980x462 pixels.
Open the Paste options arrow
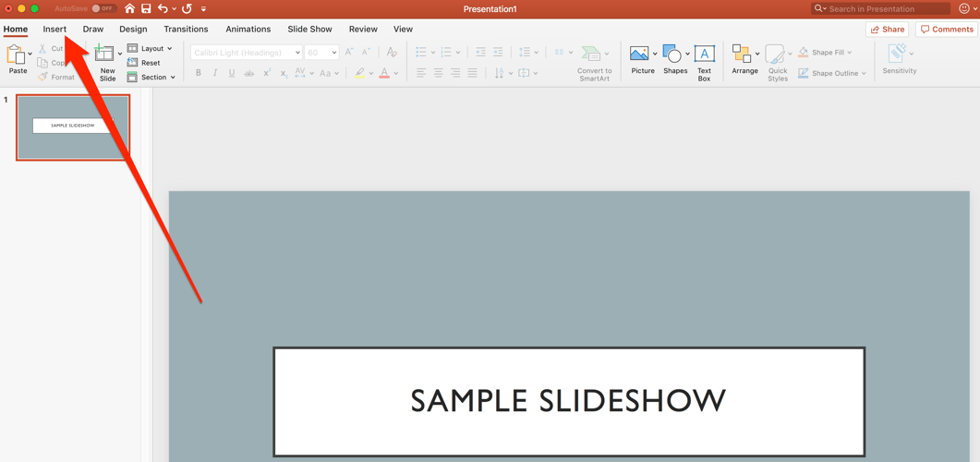pos(30,54)
